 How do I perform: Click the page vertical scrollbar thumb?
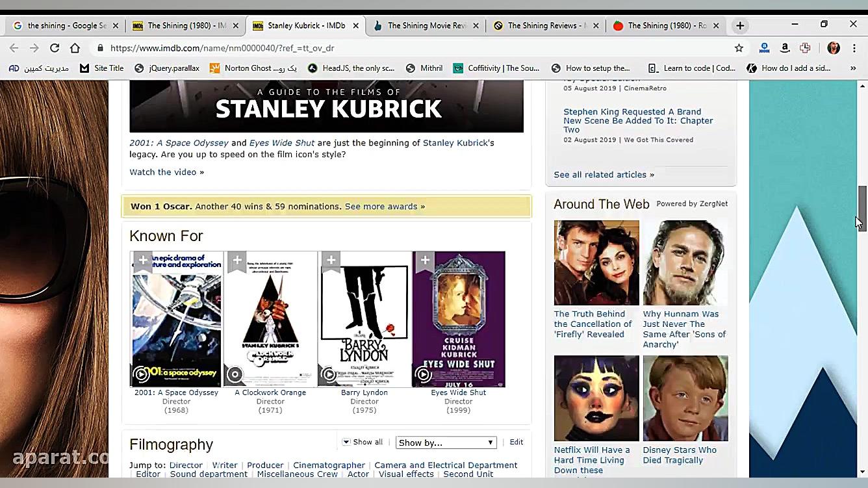pos(862,208)
